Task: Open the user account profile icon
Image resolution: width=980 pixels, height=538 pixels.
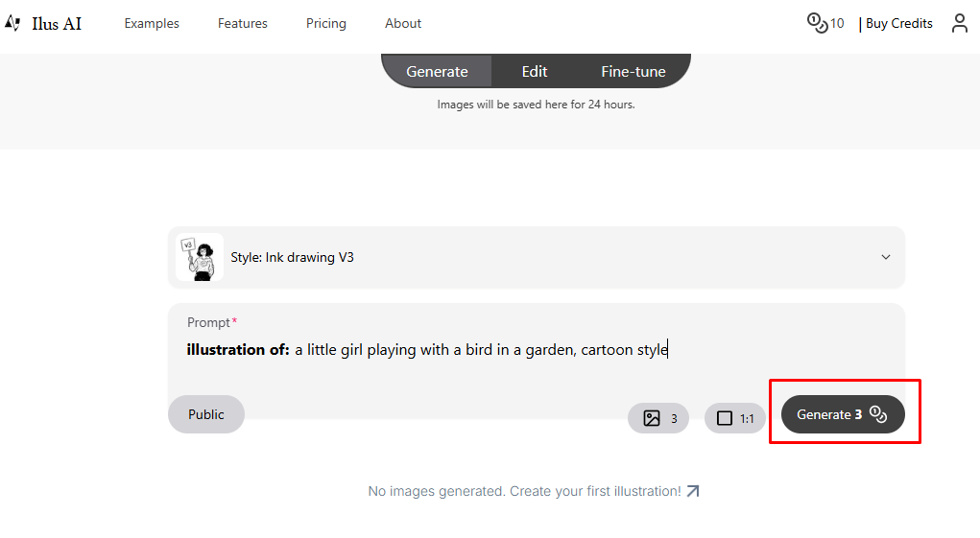Action: point(959,23)
